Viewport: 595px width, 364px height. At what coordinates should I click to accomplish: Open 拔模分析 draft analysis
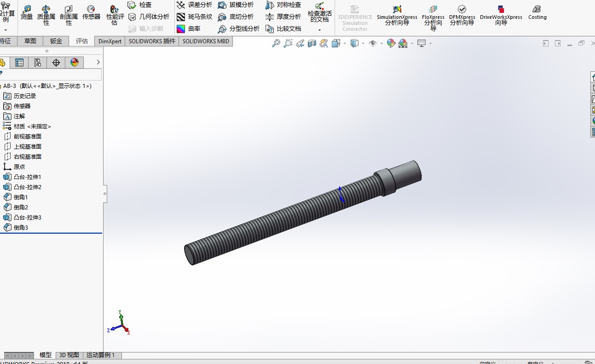[x=236, y=5]
